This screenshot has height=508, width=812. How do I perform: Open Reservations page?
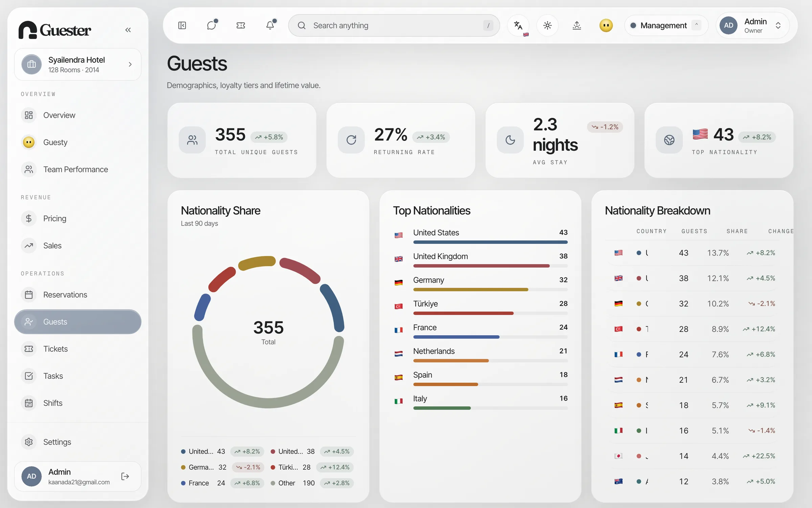click(78, 295)
